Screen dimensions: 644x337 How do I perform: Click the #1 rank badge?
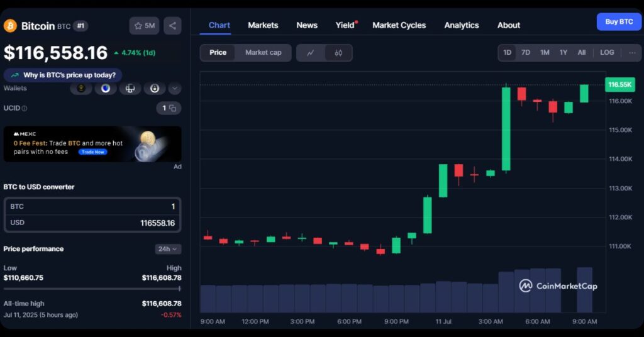click(80, 26)
